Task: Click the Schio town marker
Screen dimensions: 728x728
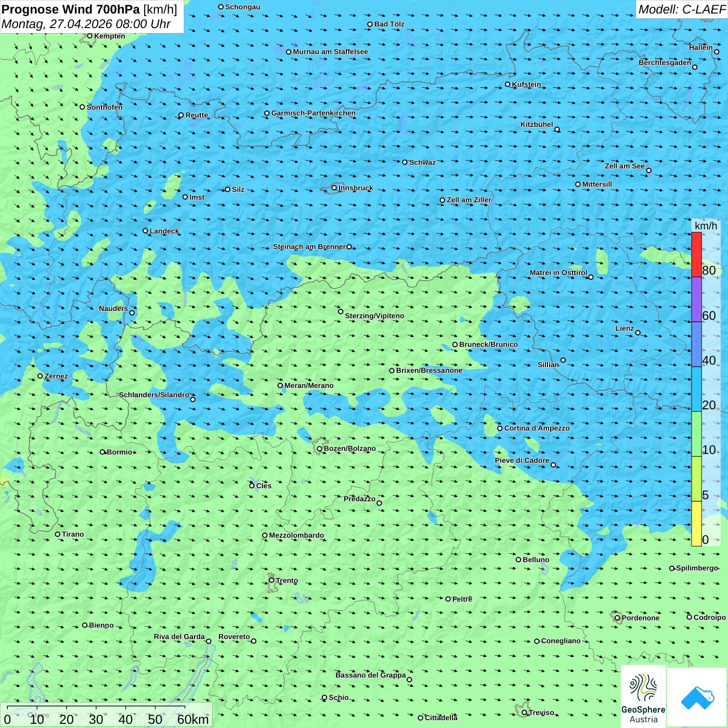Action: tap(324, 698)
